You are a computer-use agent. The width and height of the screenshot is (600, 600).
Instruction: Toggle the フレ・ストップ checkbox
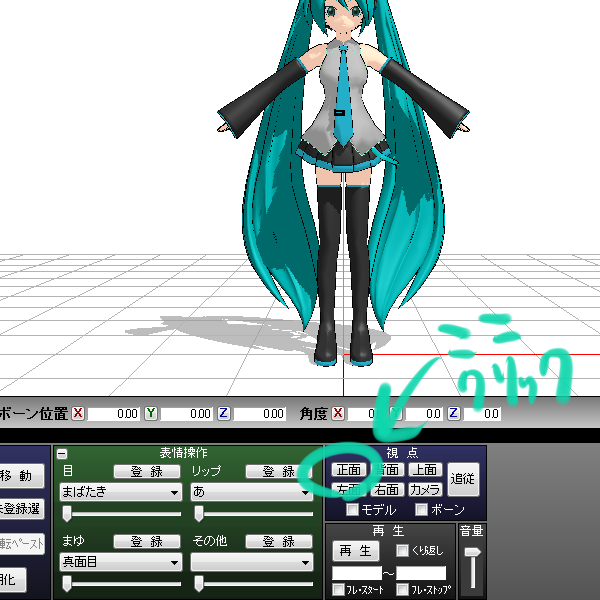click(402, 590)
